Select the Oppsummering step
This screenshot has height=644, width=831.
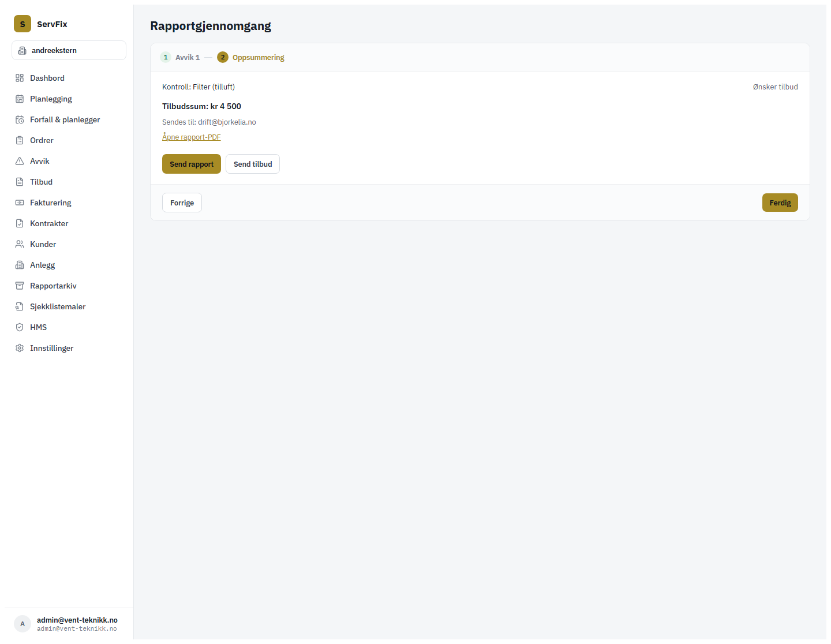251,57
